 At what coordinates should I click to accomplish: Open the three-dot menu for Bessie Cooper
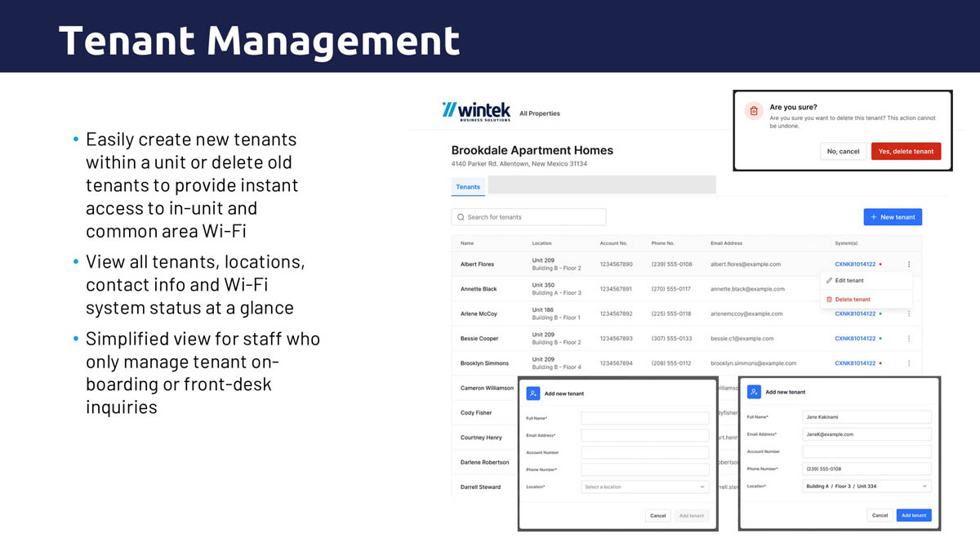pyautogui.click(x=909, y=339)
